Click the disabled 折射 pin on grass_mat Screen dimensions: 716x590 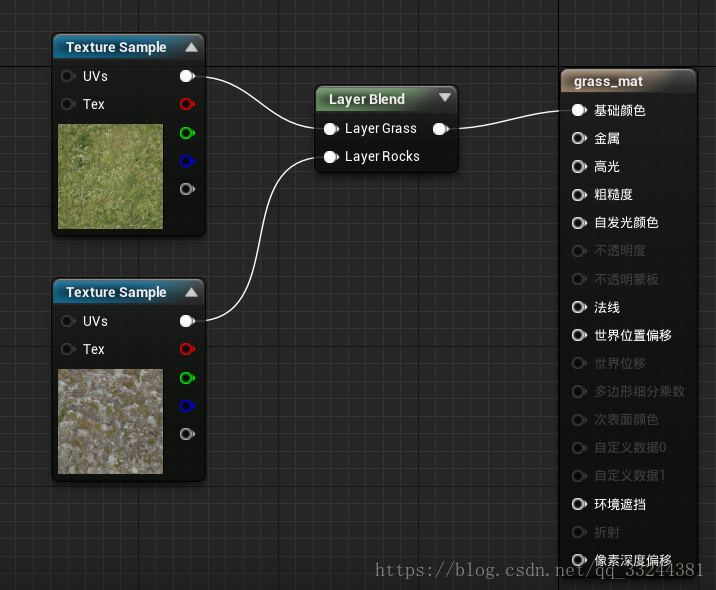pyautogui.click(x=579, y=532)
